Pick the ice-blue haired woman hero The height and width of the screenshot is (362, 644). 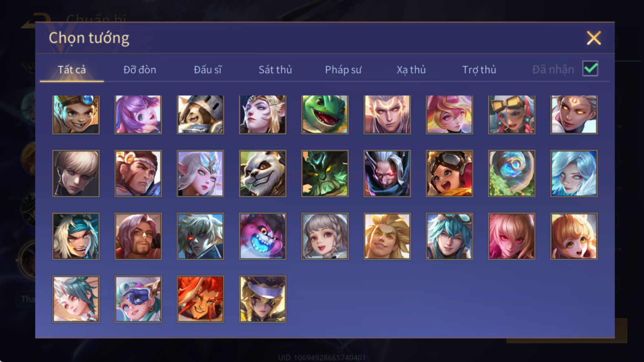tap(574, 173)
